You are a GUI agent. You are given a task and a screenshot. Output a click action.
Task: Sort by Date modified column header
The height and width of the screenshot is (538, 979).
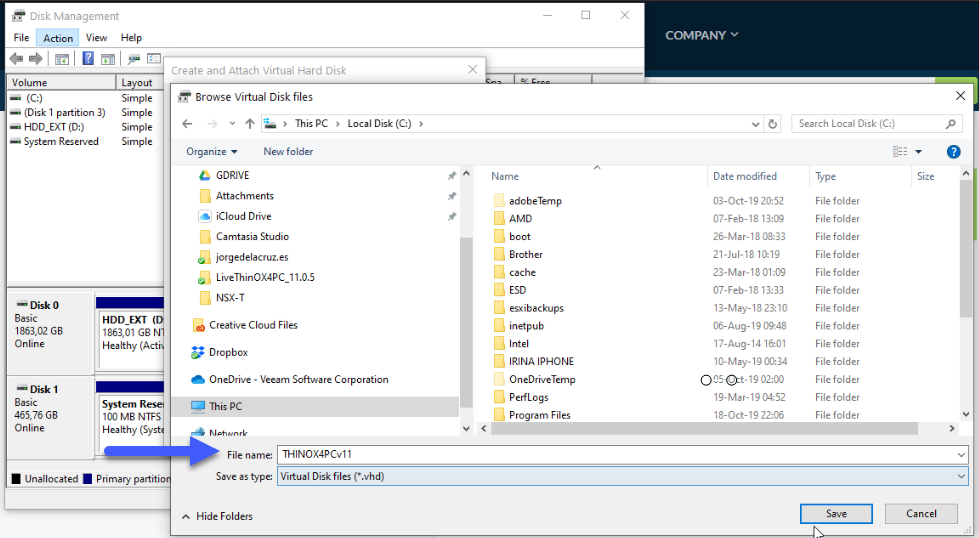[745, 177]
